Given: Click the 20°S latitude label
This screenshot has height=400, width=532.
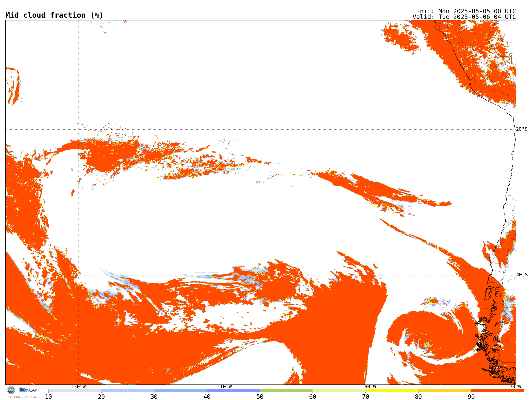Looking at the screenshot, I should (x=522, y=129).
